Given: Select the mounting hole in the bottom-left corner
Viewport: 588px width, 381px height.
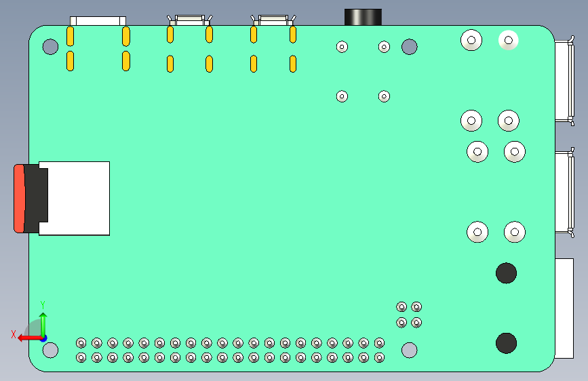Looking at the screenshot, I should 50,350.
